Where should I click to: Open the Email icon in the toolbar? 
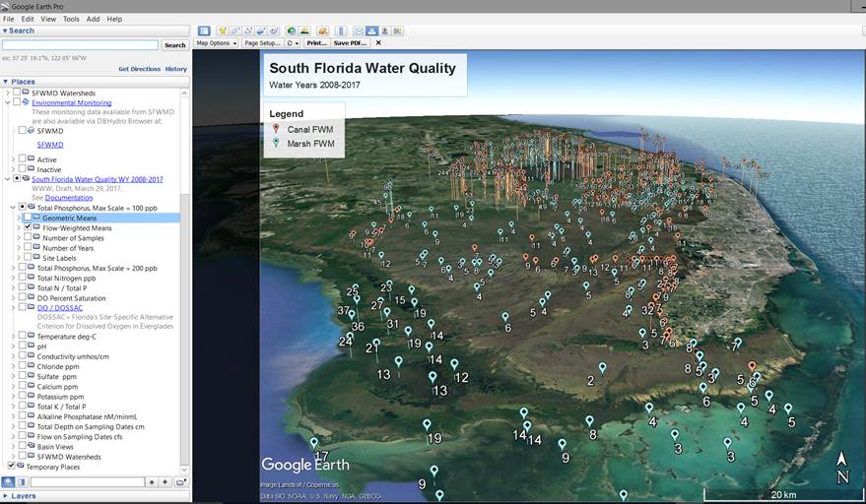[x=359, y=31]
